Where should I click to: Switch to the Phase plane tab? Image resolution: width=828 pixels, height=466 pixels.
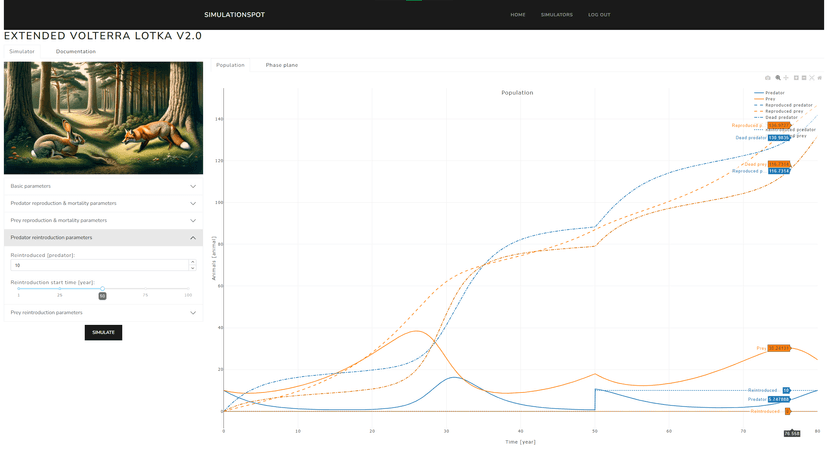[x=281, y=65]
